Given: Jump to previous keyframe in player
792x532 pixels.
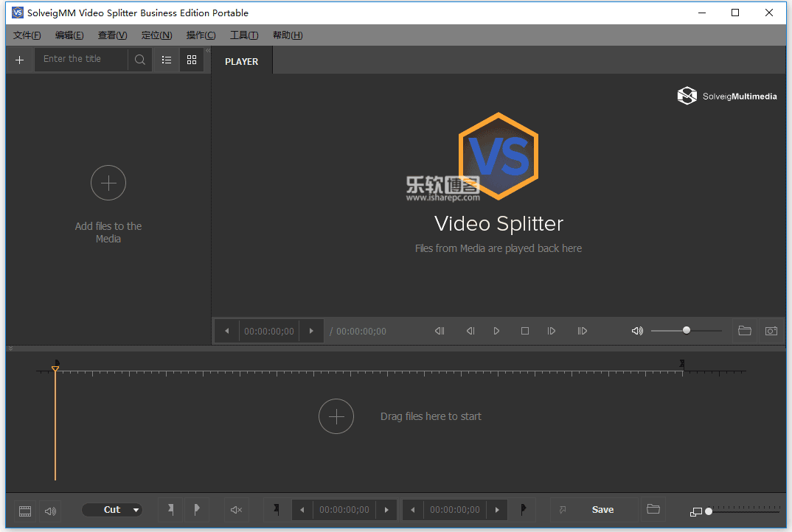Looking at the screenshot, I should (x=440, y=331).
